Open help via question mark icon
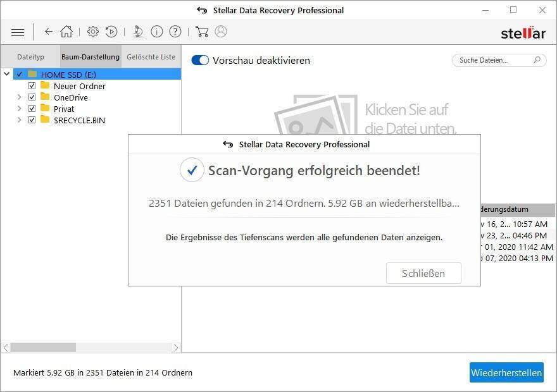 pos(175,32)
